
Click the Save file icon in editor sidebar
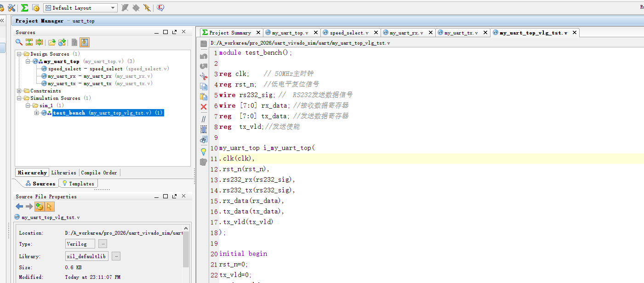pyautogui.click(x=204, y=43)
